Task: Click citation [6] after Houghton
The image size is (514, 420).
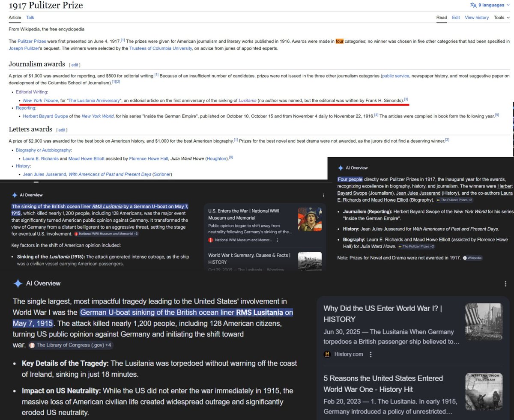Action: point(231,158)
